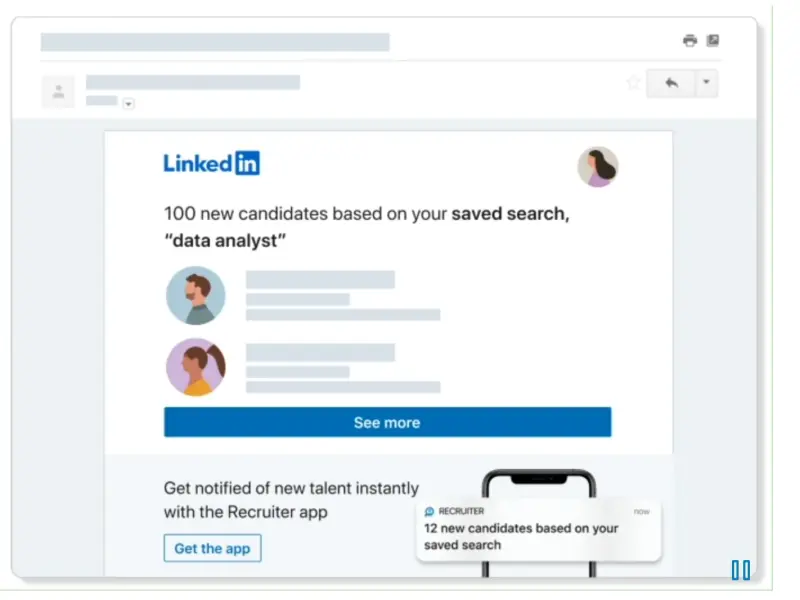Image resolution: width=800 pixels, height=600 pixels.
Task: Expand the recipient details dropdown
Action: 128,103
